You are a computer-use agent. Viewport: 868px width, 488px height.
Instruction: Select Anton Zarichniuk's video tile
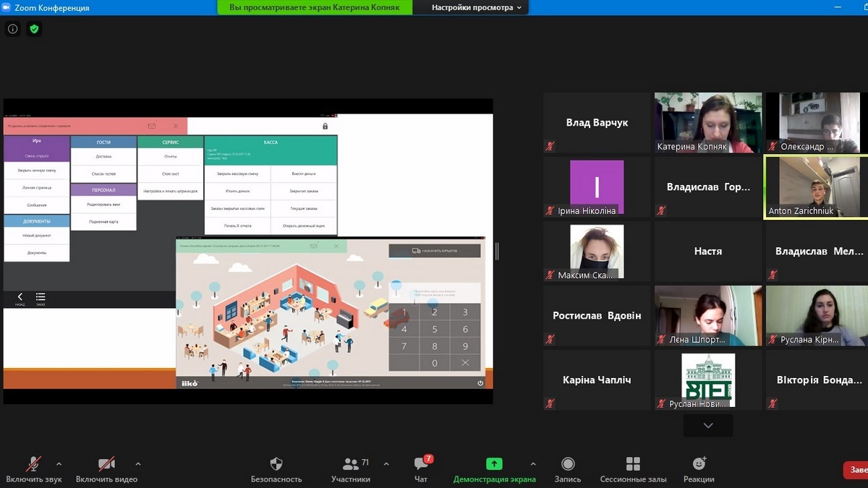click(x=816, y=187)
